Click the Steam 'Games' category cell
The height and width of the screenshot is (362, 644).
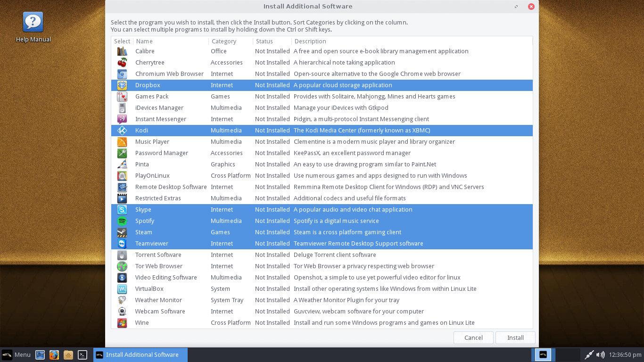220,232
